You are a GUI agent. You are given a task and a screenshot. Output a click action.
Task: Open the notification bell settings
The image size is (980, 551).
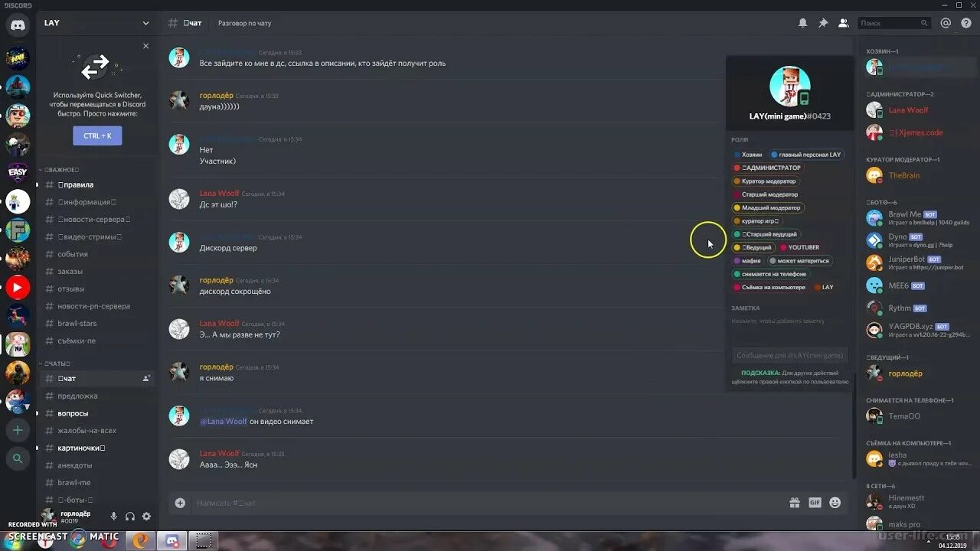tap(802, 23)
